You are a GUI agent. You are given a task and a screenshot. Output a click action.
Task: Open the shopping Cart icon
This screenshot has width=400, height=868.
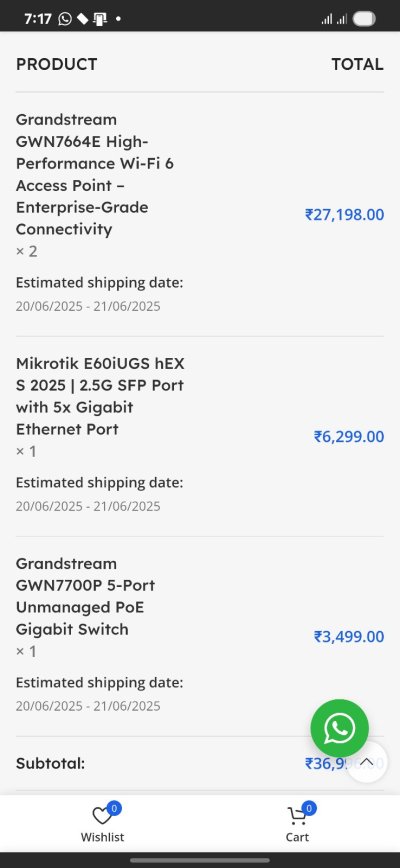(297, 815)
